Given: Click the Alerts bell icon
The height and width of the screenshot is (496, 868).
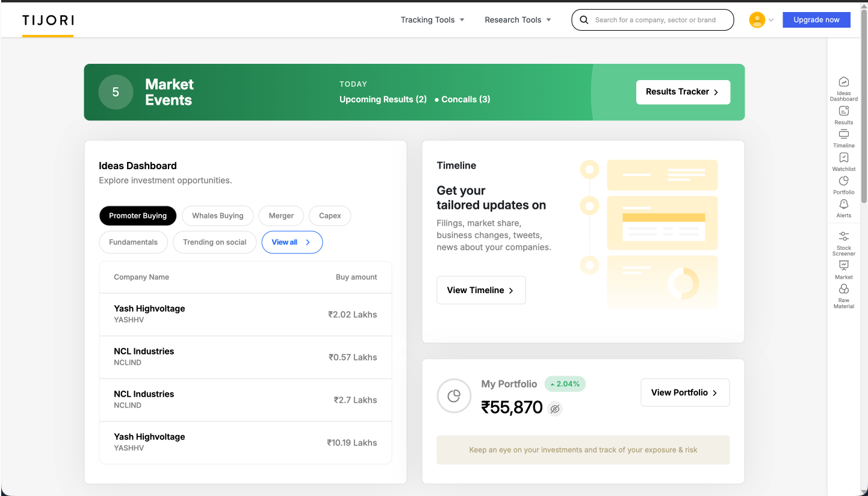Looking at the screenshot, I should pyautogui.click(x=843, y=205).
